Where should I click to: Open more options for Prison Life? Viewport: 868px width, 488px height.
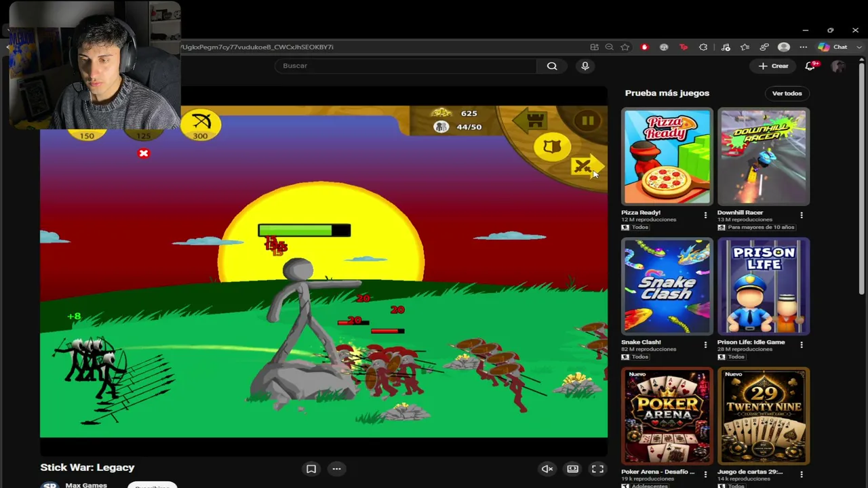(x=802, y=345)
